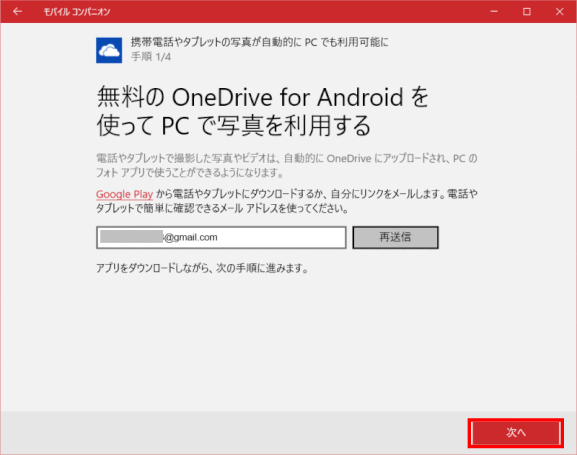Click the gmail.com email address field
Viewport: 577px width, 455px height.
(221, 237)
